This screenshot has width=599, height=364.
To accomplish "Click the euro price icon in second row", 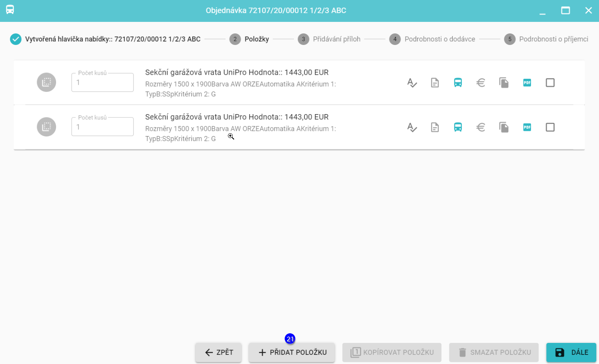I will coord(481,127).
